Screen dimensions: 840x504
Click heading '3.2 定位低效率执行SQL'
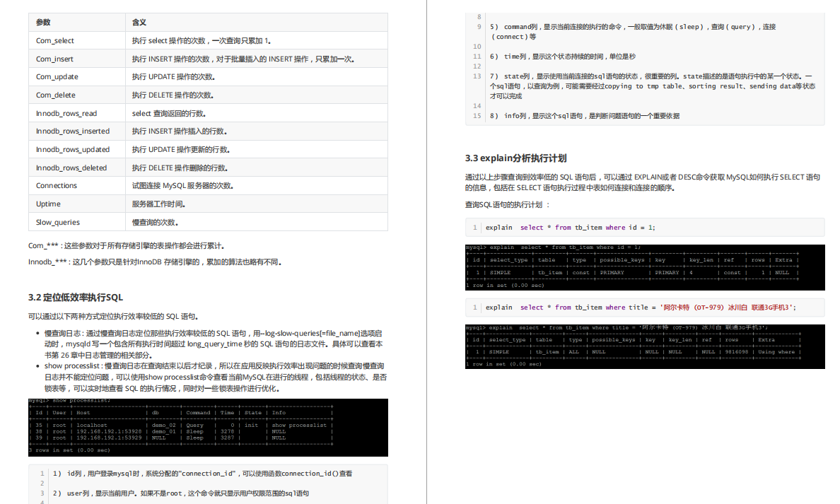[76, 298]
